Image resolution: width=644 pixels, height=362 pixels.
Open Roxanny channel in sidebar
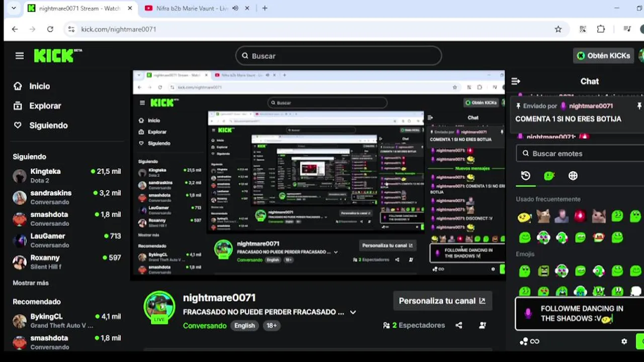click(x=67, y=262)
